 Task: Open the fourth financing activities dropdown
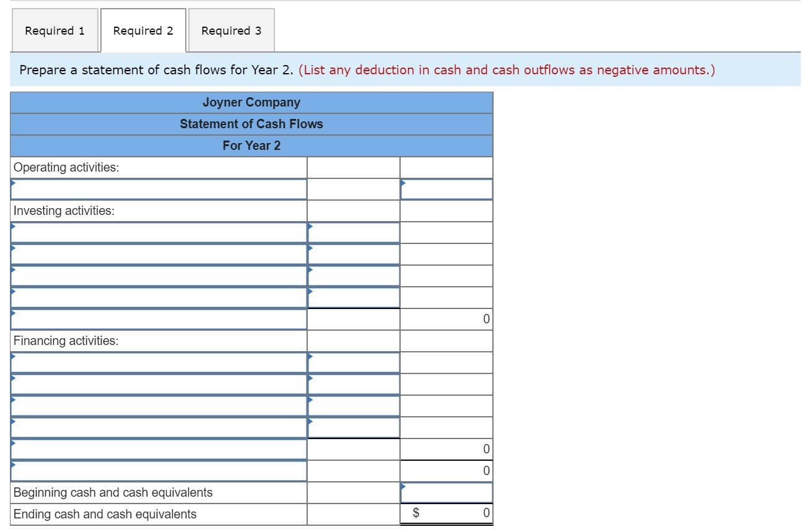pos(158,427)
